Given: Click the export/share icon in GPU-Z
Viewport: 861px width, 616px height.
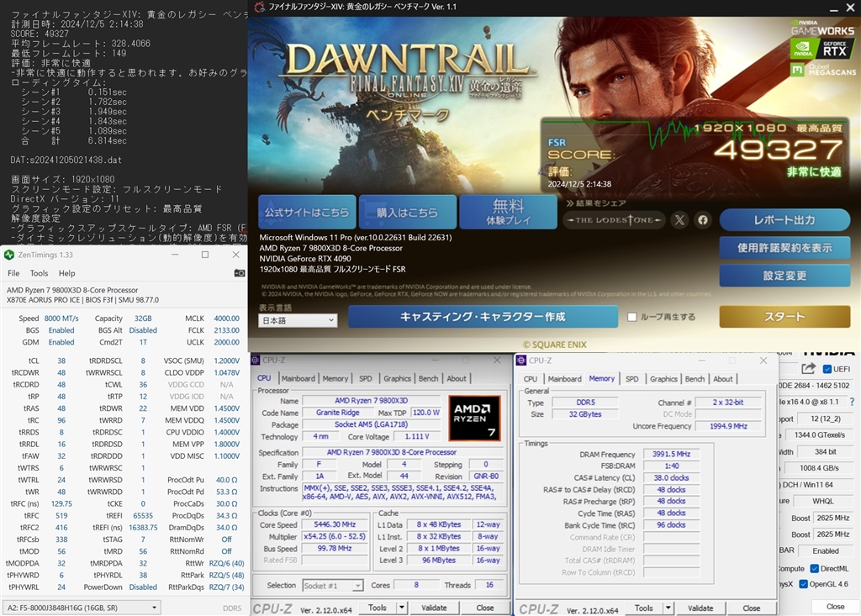Looking at the screenshot, I should (x=808, y=367).
